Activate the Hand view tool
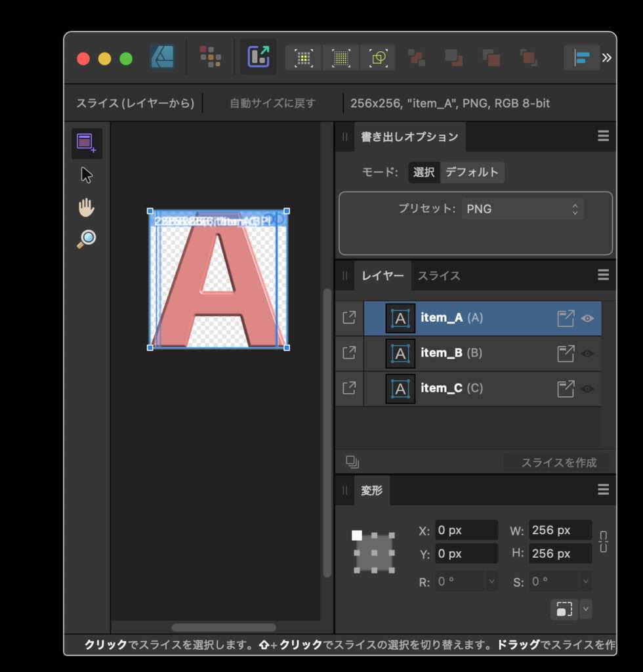 tap(87, 208)
